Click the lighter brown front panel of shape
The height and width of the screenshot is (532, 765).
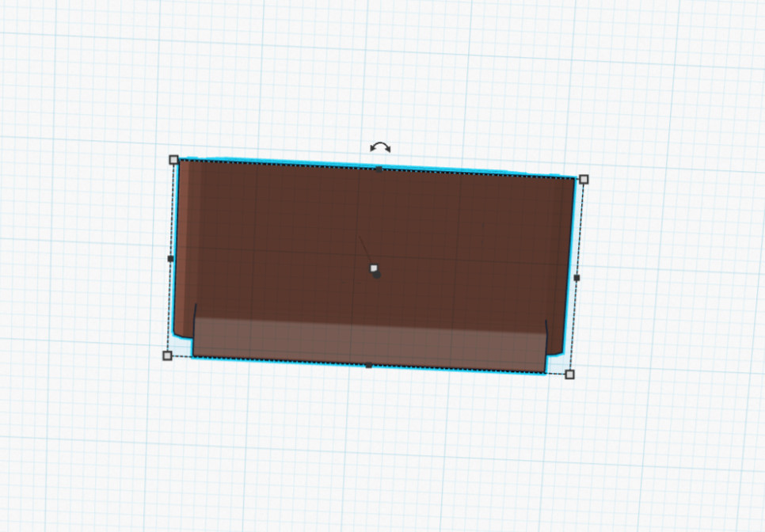[x=369, y=344]
